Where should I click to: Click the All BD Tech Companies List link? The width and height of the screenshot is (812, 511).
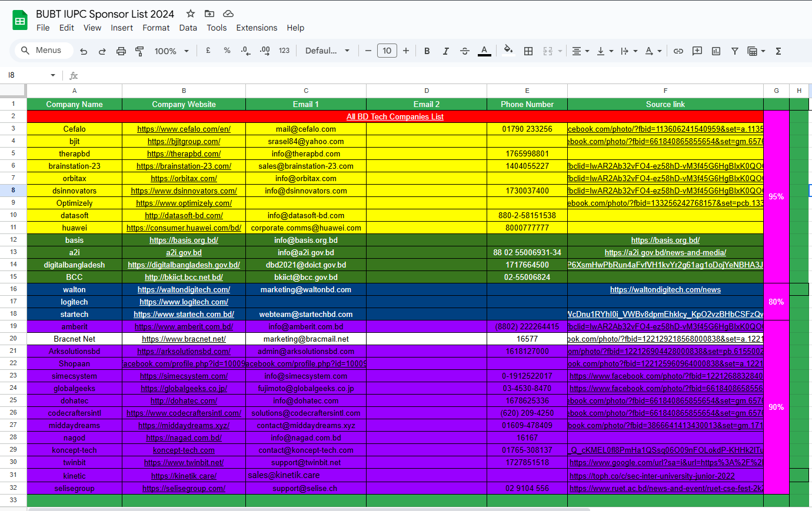click(395, 117)
